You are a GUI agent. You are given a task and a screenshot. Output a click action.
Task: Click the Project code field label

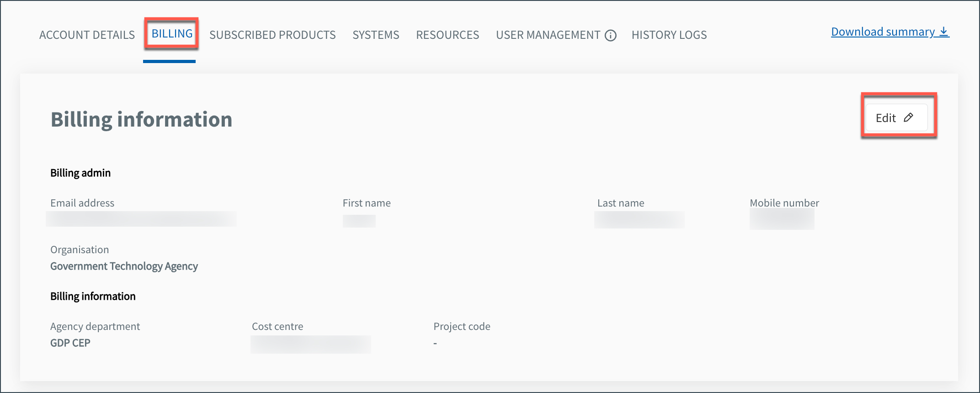(x=462, y=326)
